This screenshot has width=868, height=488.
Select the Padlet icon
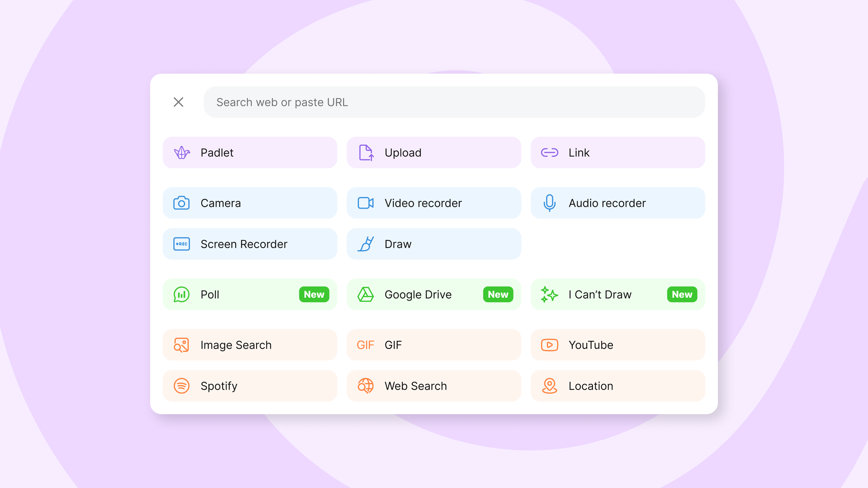(x=181, y=152)
